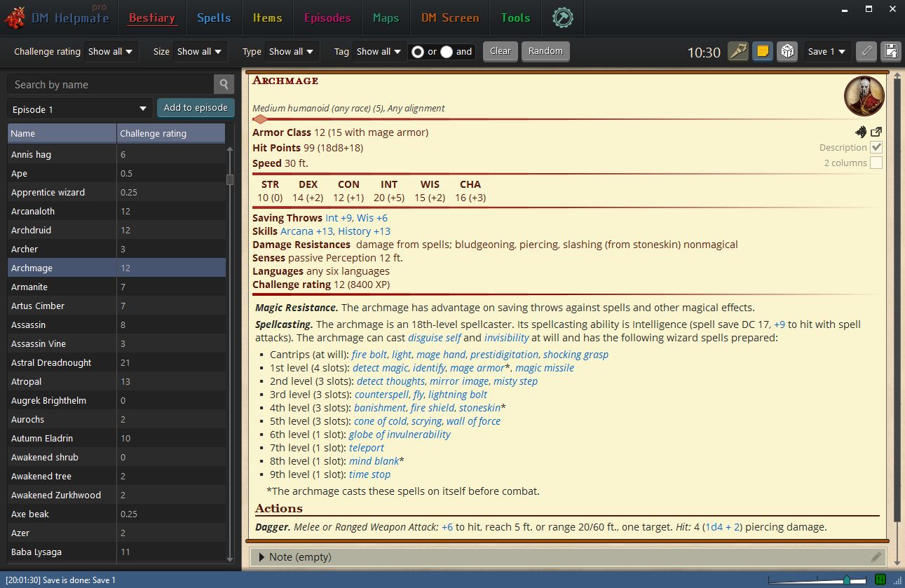Click the Add to episode button

[x=196, y=108]
